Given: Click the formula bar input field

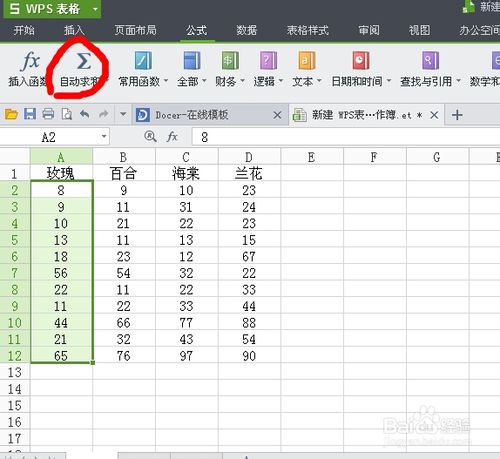Looking at the screenshot, I should (345, 137).
